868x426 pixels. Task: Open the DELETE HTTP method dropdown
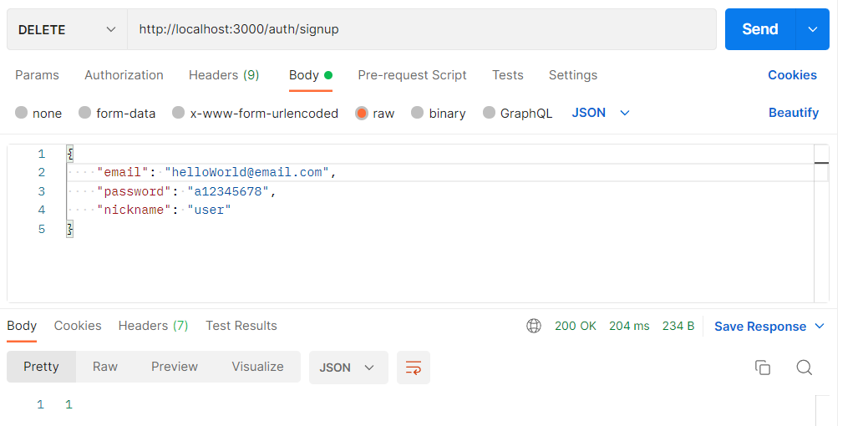67,29
